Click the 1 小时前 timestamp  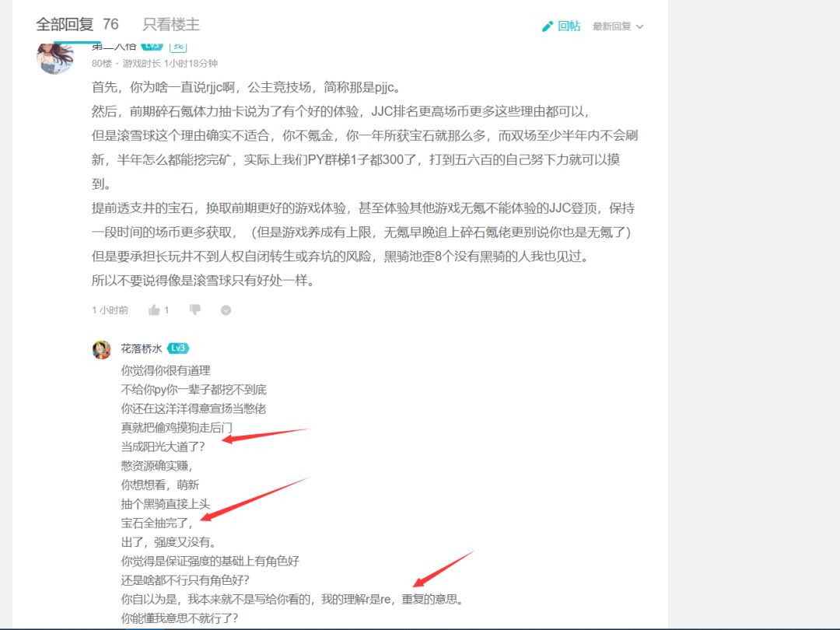(x=110, y=310)
